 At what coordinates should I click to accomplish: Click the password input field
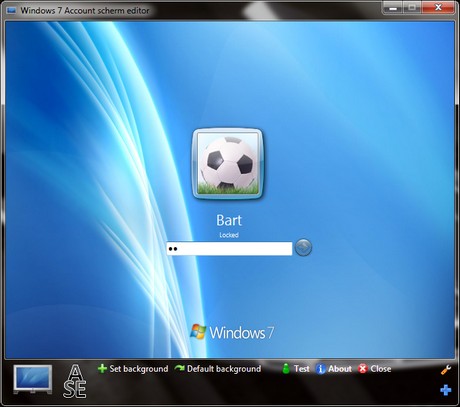[229, 249]
